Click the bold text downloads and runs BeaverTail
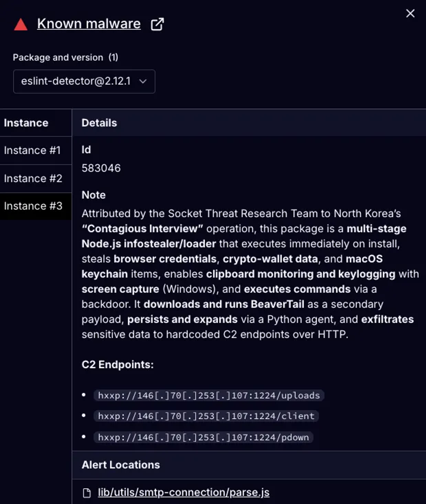 tap(224, 304)
